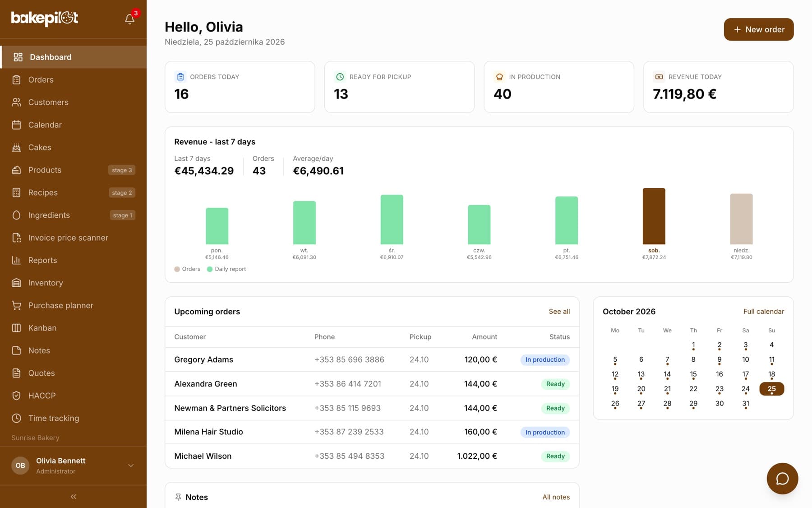Collapse the sidebar with double chevron
812x508 pixels.
tap(73, 496)
